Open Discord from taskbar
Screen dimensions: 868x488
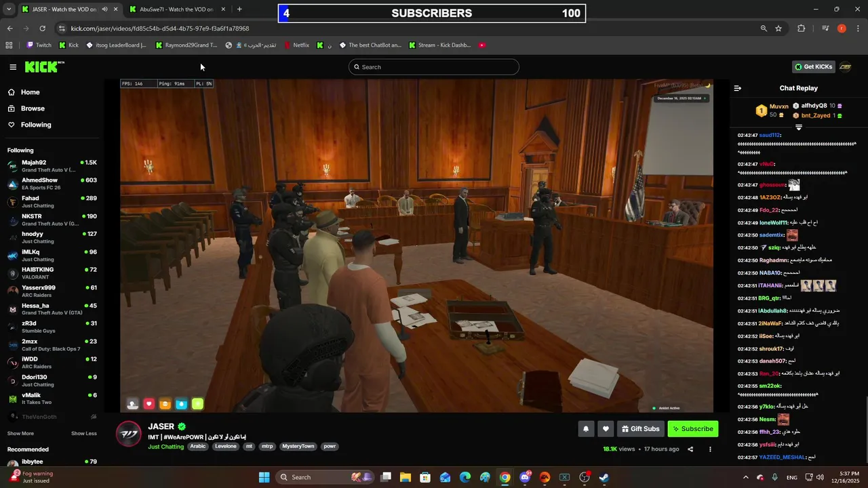pos(525,477)
